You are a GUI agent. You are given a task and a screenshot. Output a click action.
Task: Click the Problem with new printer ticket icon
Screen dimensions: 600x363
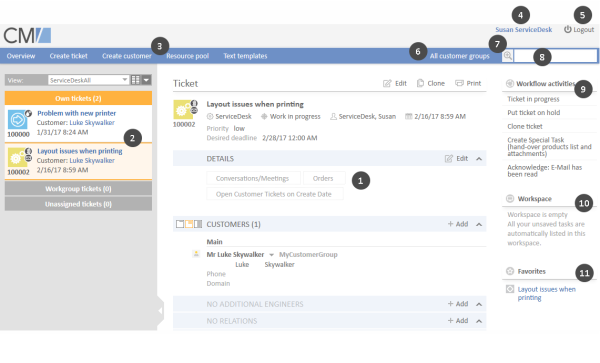[x=17, y=120]
